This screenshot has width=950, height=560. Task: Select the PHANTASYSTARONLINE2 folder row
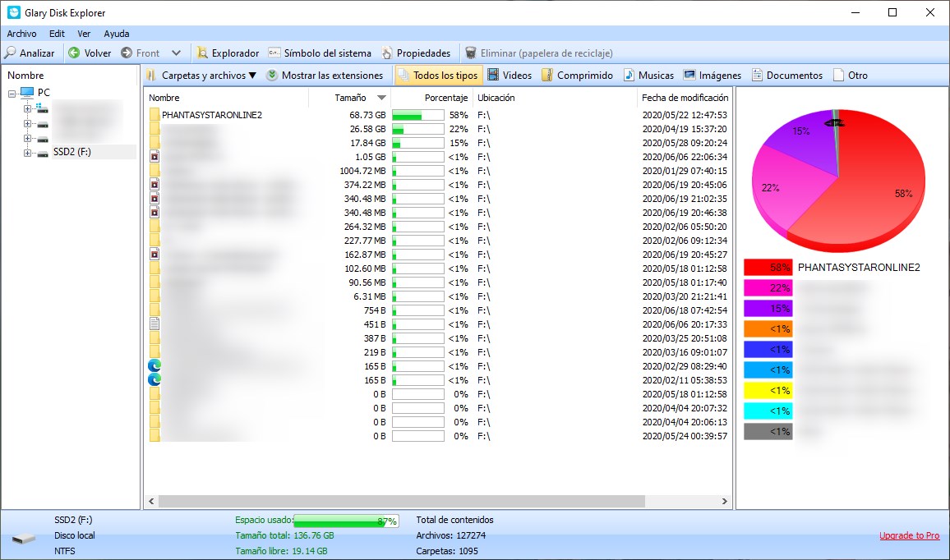[438, 115]
